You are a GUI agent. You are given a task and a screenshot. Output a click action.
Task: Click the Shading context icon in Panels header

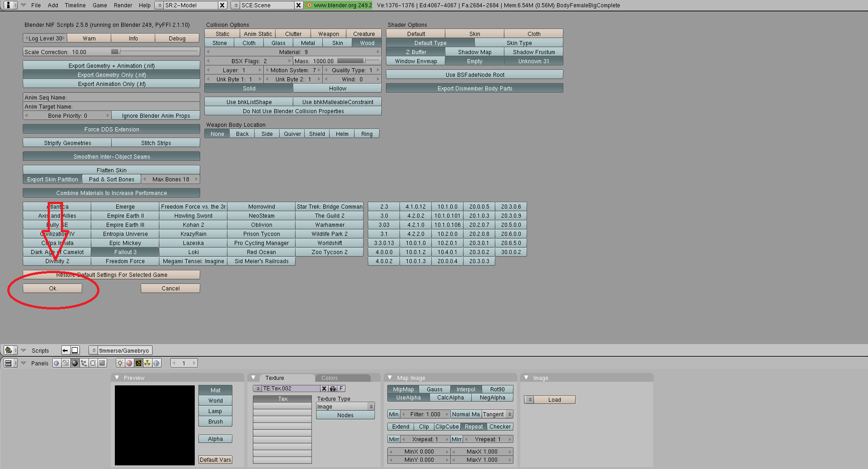pos(75,363)
